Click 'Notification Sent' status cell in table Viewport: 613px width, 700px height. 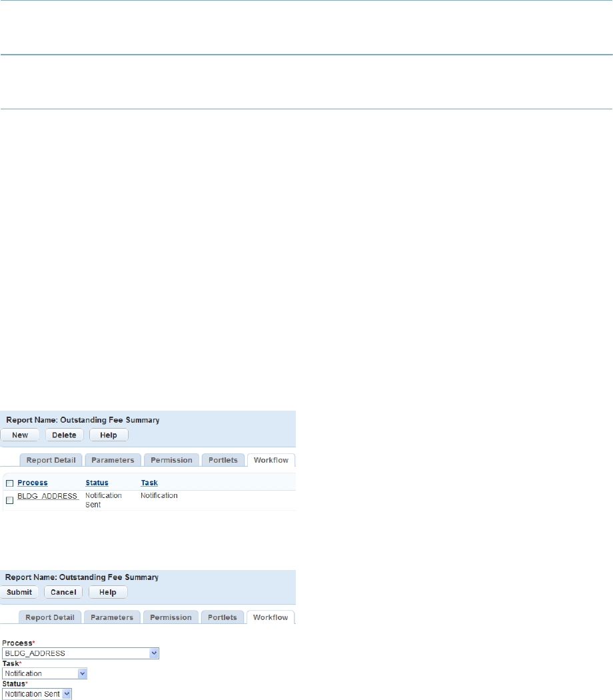103,500
